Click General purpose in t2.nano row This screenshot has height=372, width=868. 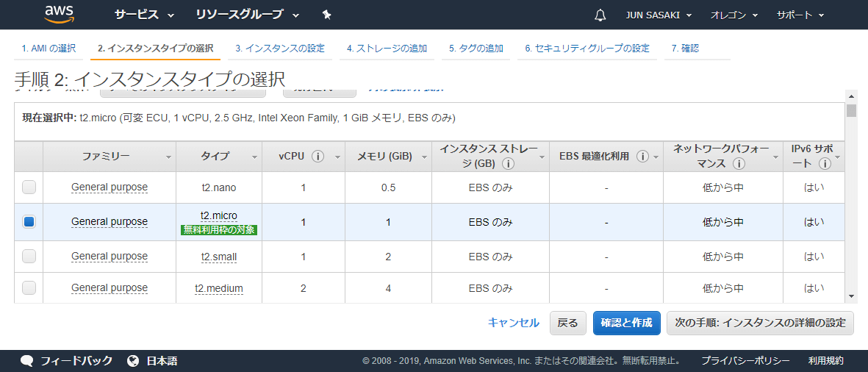coord(110,187)
